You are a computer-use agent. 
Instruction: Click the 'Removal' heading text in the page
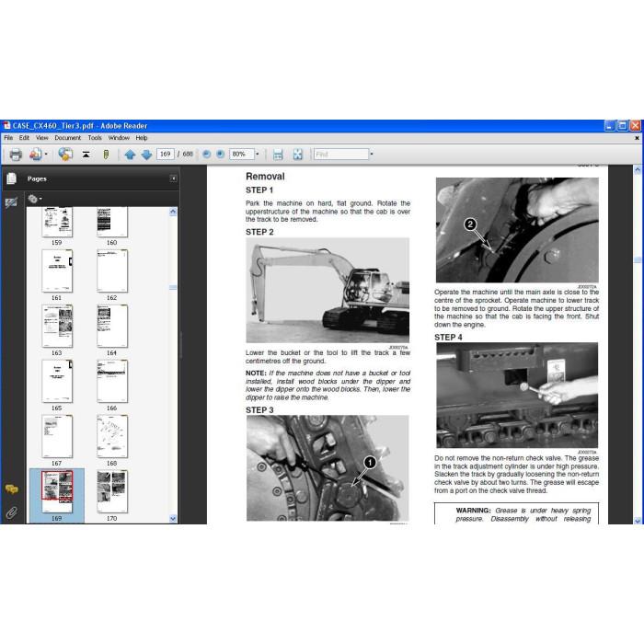coord(265,177)
